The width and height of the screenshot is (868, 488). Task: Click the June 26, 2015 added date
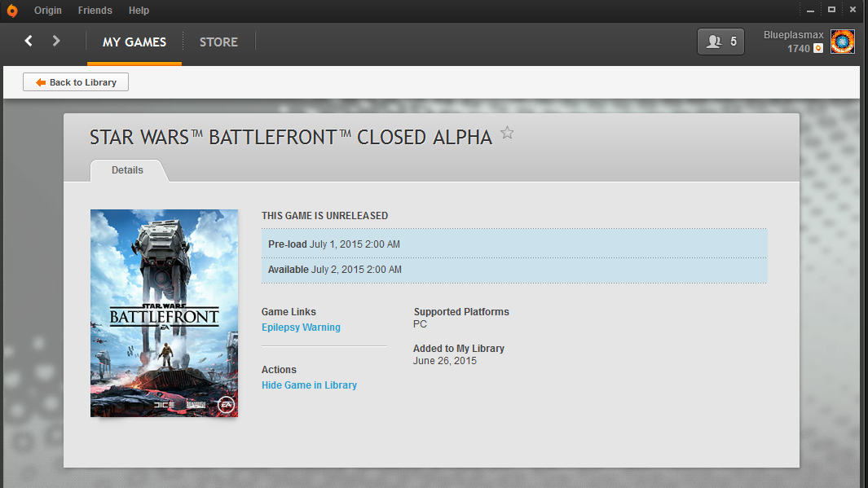click(444, 361)
